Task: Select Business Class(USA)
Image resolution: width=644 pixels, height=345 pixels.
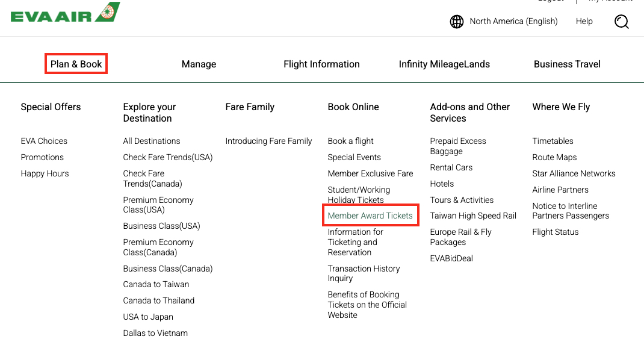Action: pyautogui.click(x=161, y=226)
